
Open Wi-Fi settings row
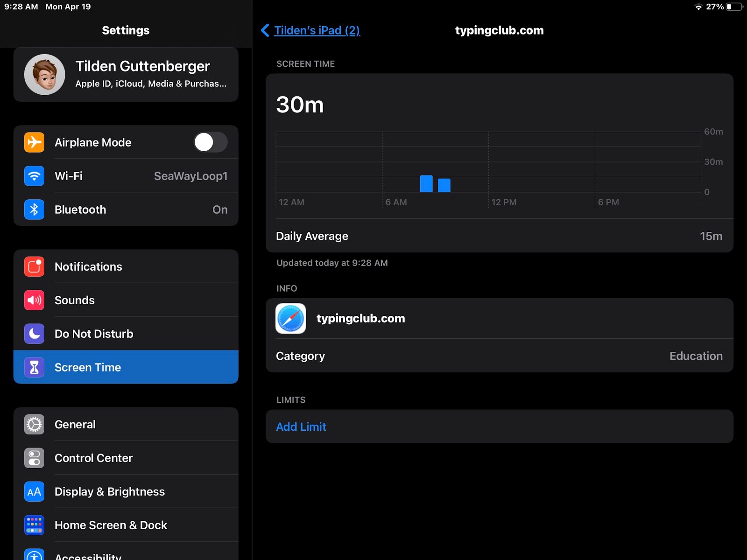coord(126,176)
